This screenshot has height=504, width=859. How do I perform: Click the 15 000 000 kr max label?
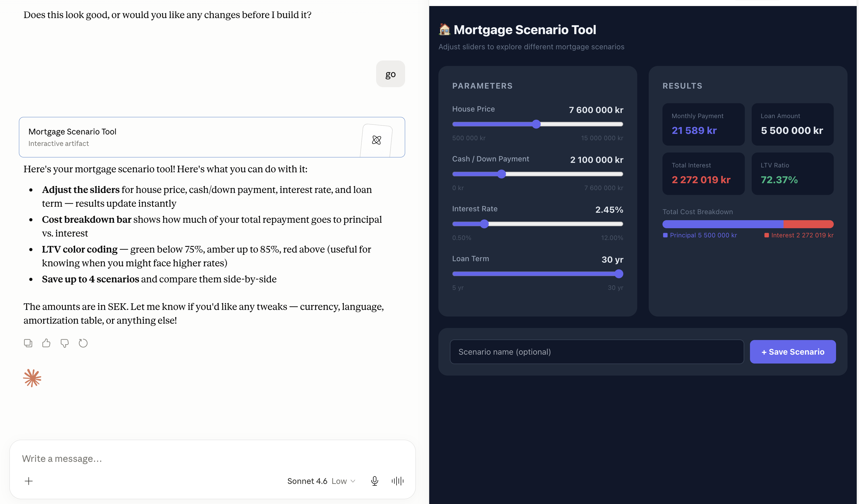[x=602, y=138]
